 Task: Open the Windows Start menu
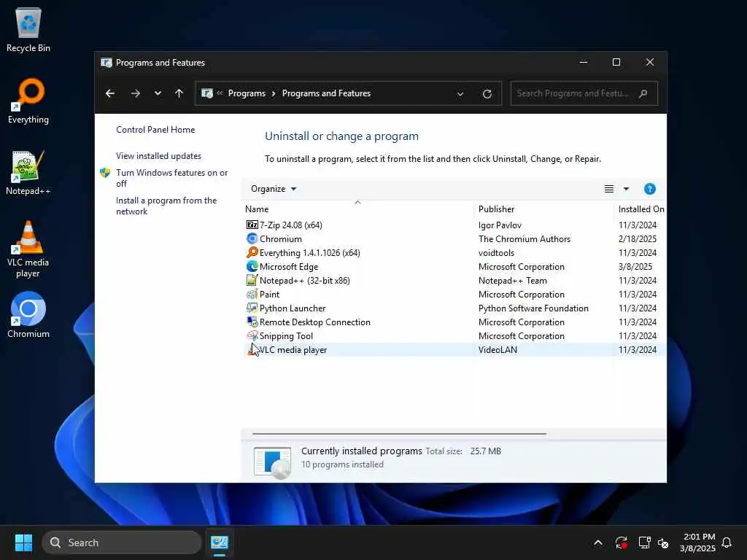[23, 542]
